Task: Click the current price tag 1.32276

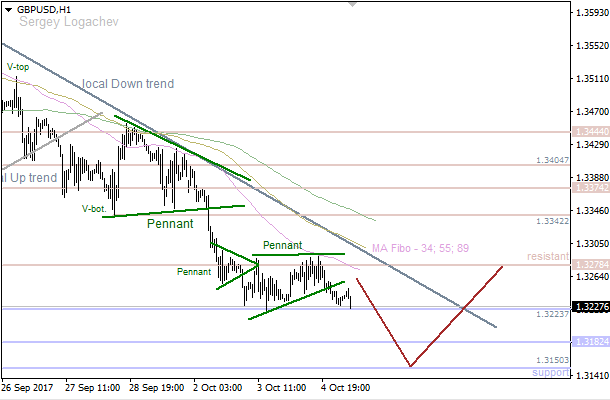Action: tap(587, 307)
